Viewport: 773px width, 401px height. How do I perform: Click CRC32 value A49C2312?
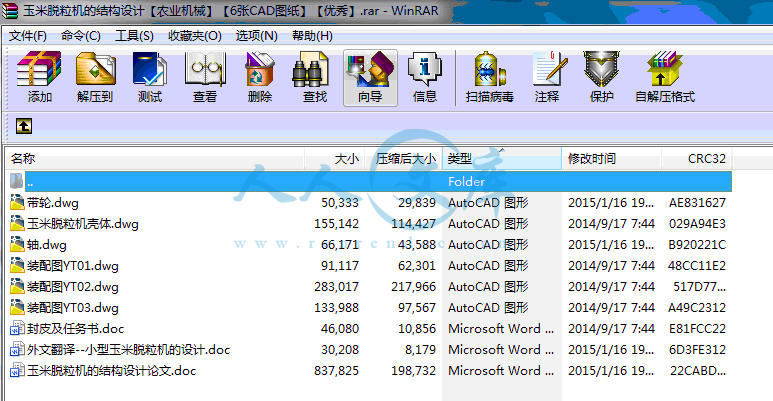click(x=697, y=308)
